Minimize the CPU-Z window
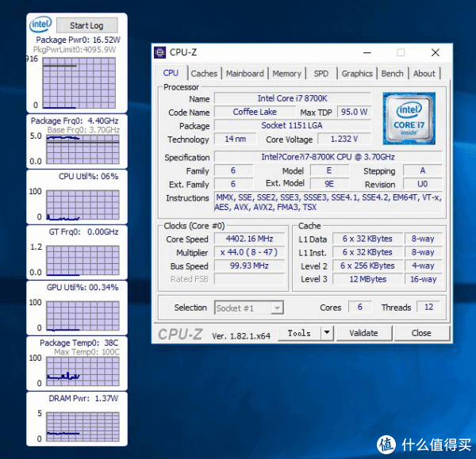The height and width of the screenshot is (459, 476). (367, 53)
